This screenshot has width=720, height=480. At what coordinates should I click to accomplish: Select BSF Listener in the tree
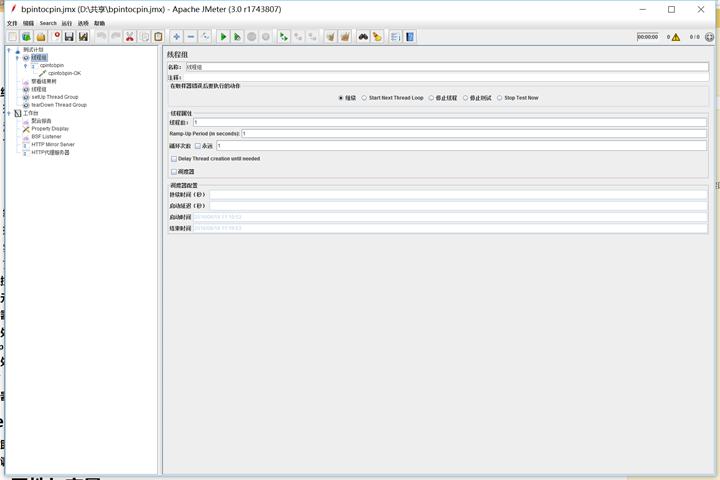46,136
